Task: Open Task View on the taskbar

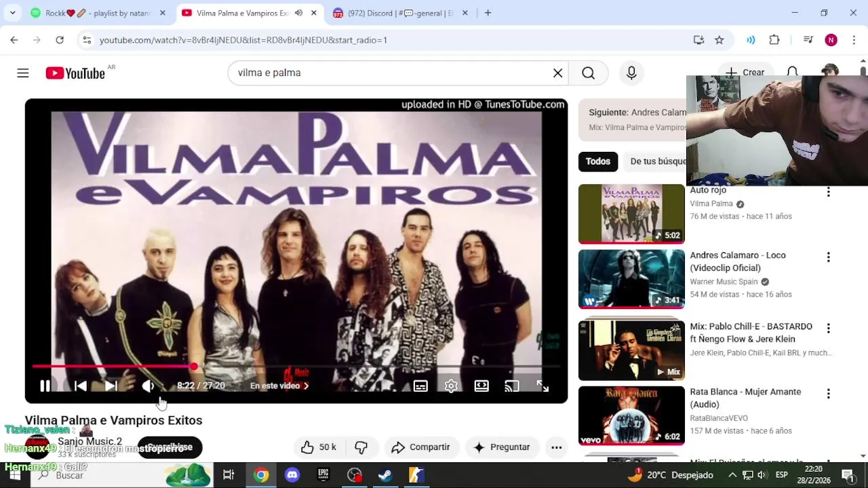Action: coord(229,475)
